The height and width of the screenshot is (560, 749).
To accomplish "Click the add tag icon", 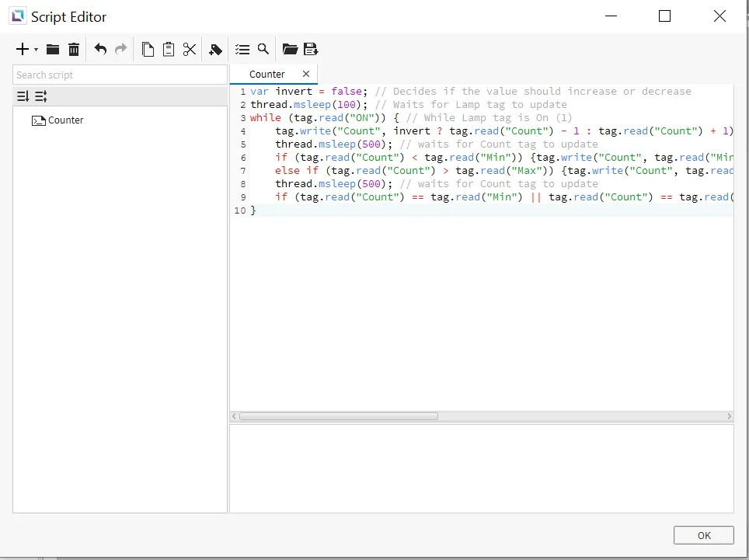I will point(216,50).
